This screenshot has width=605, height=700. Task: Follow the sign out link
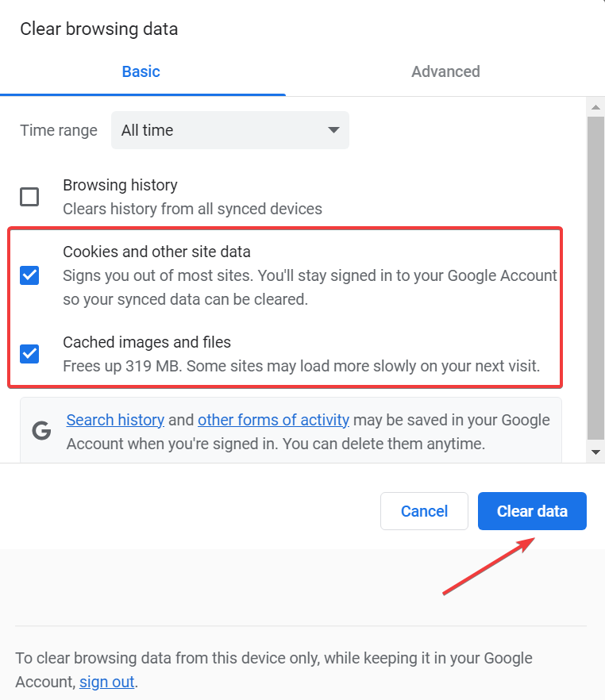tap(106, 683)
